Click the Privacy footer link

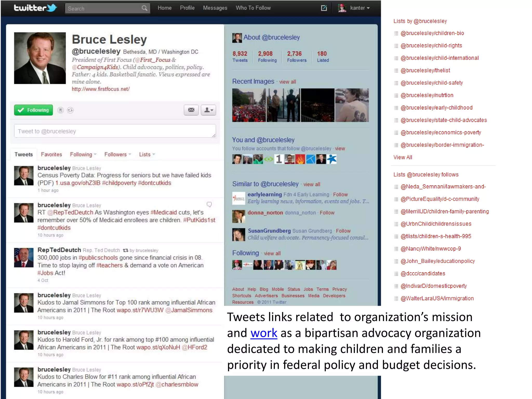tap(340, 289)
